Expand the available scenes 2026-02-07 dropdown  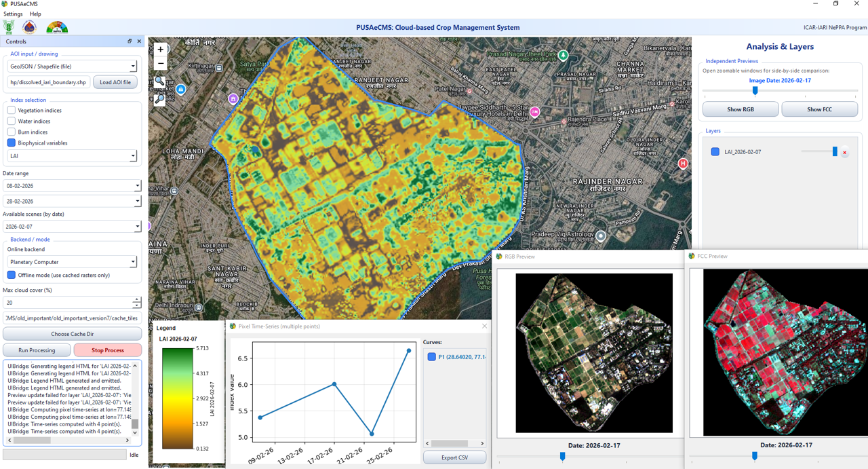pyautogui.click(x=72, y=227)
